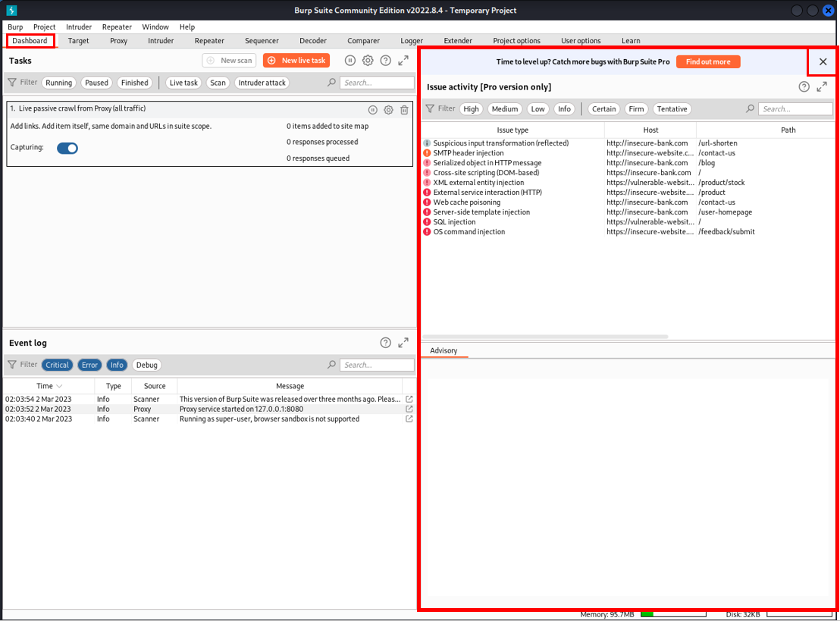Click the Tasks search field

377,83
